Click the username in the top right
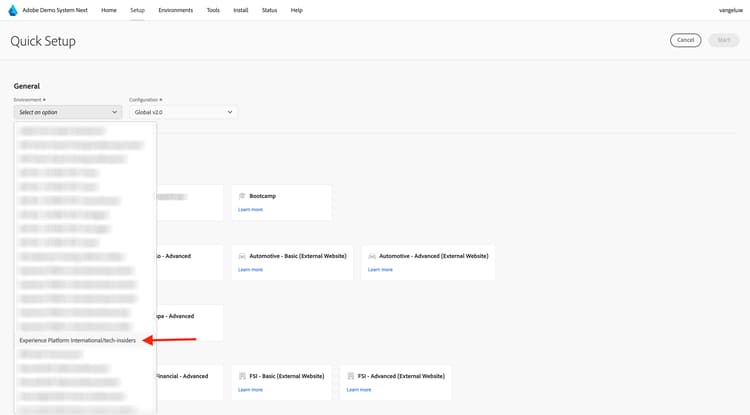750x415 pixels. tap(730, 10)
